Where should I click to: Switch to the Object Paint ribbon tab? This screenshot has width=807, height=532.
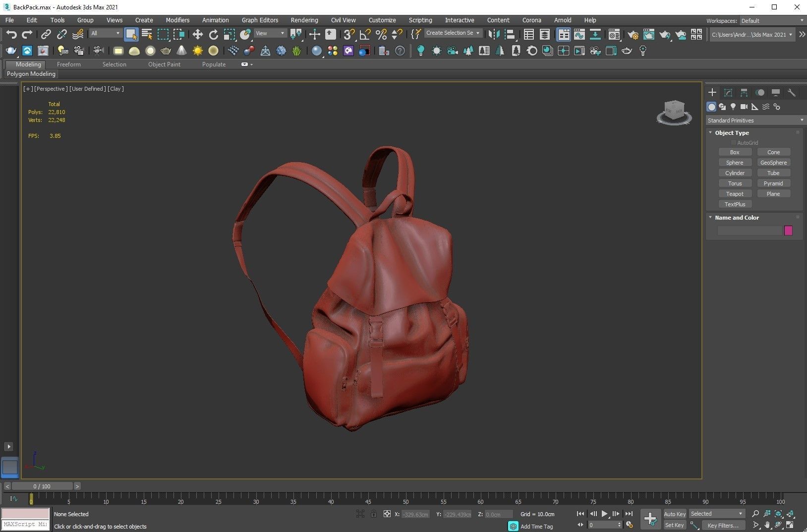tap(164, 64)
